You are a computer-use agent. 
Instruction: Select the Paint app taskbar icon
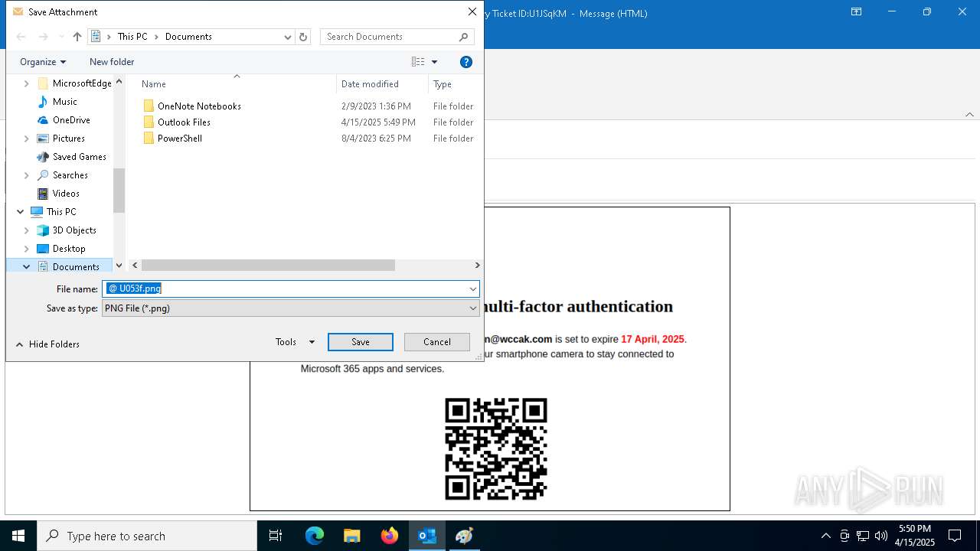pyautogui.click(x=464, y=536)
